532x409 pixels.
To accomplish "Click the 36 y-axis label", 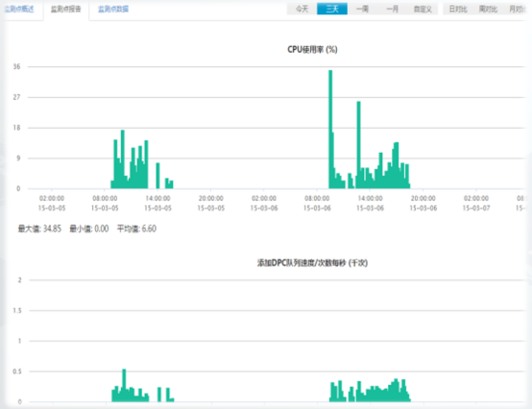I will (17, 66).
